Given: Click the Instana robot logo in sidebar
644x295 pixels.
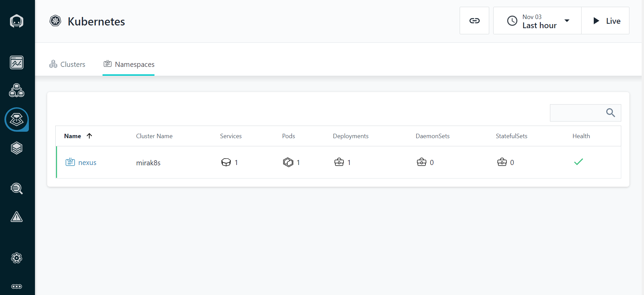Looking at the screenshot, I should [17, 21].
